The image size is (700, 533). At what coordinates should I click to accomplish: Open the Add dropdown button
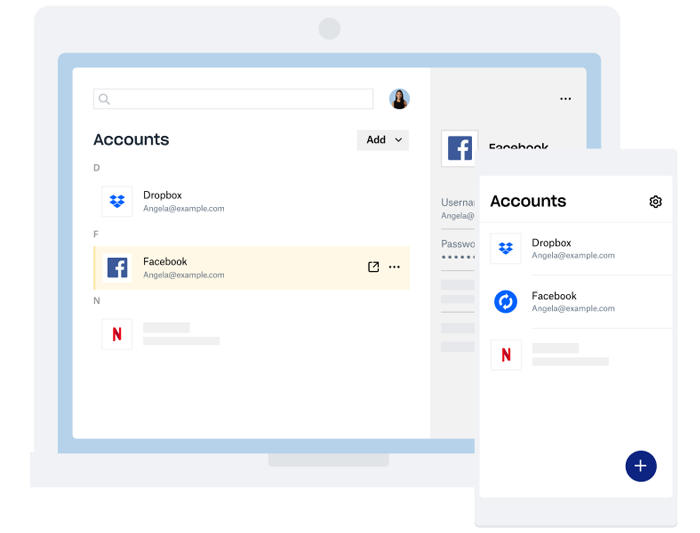coord(383,140)
